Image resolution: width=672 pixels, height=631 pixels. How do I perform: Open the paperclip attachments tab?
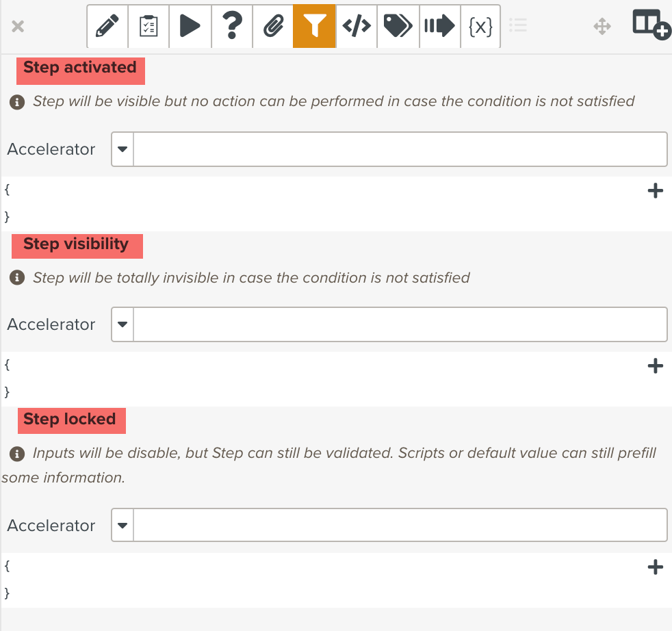(x=273, y=27)
